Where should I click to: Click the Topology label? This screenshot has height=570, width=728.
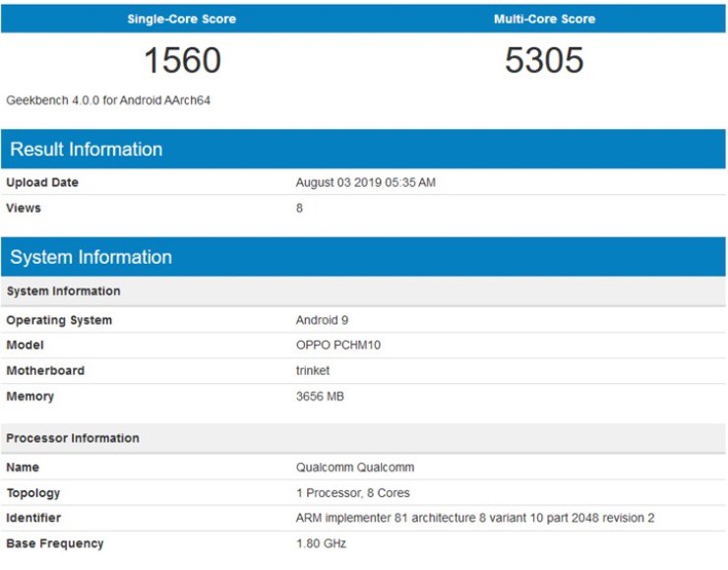tap(33, 493)
